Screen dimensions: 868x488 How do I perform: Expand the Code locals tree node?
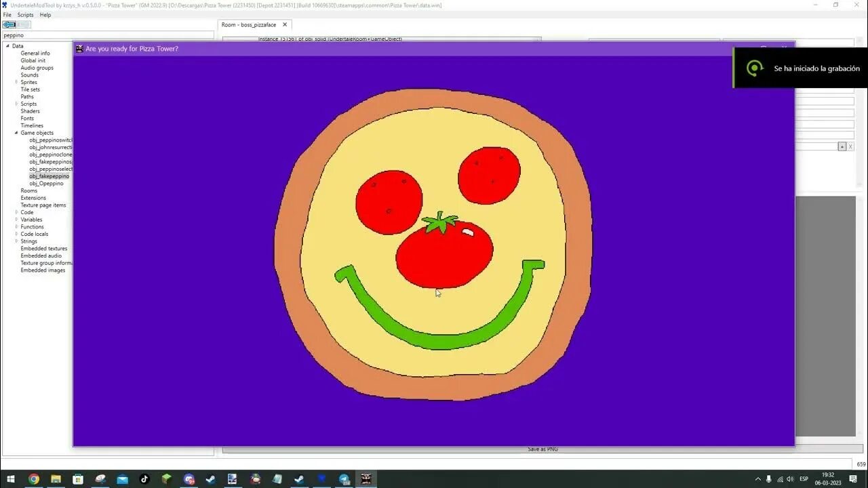(17, 234)
